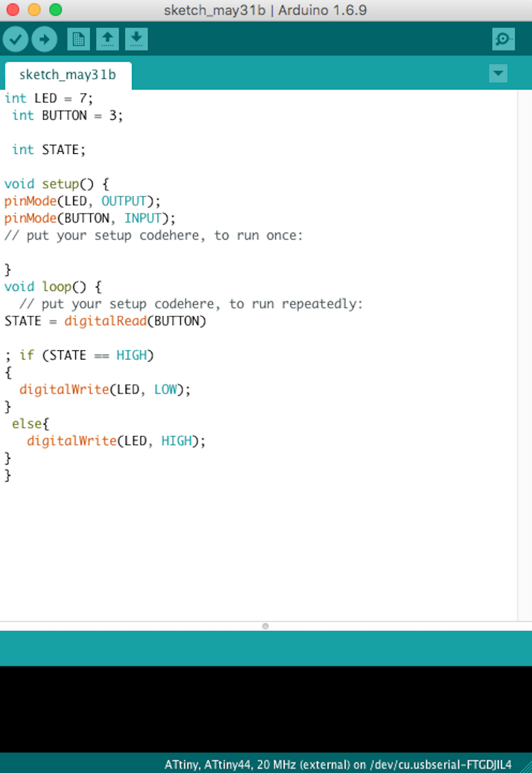532x773 pixels.
Task: Click the 'digitalWrite(LED, HIGH);' line
Action: (116, 440)
